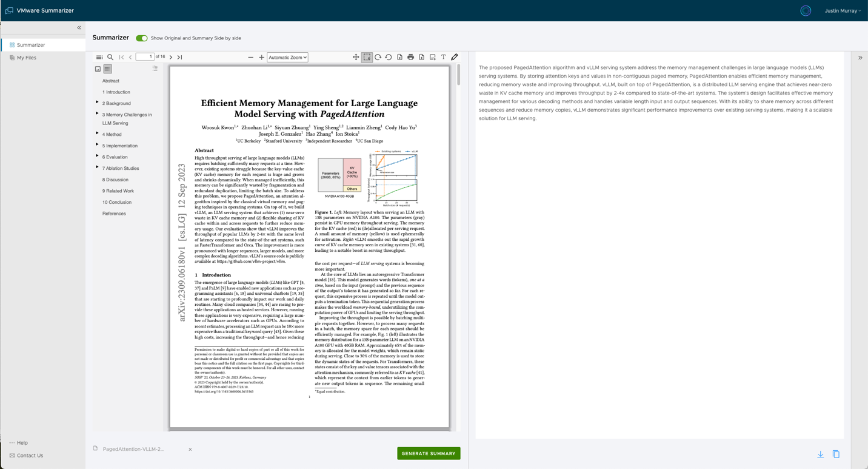Add a text annotation to the PDF
This screenshot has width=868, height=469.
click(x=443, y=57)
